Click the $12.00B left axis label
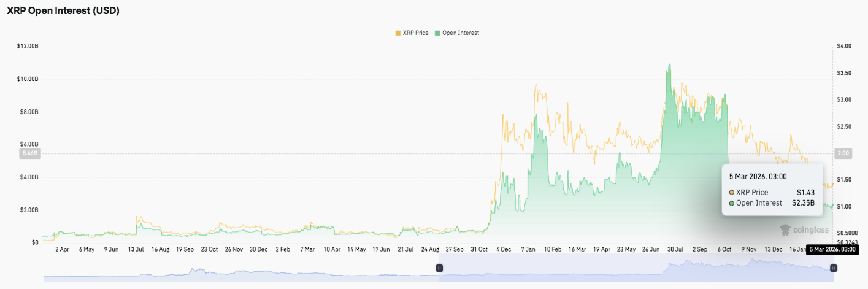Image resolution: width=868 pixels, height=289 pixels. pos(28,46)
